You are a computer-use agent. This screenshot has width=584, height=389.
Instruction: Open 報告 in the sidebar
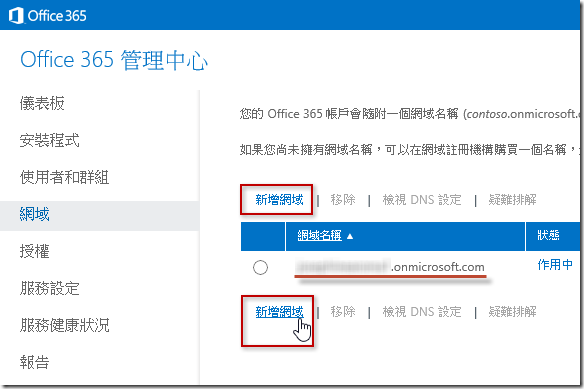(35, 362)
